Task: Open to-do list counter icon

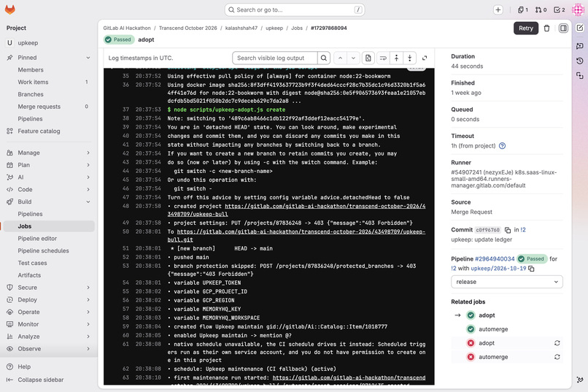Action: click(559, 10)
